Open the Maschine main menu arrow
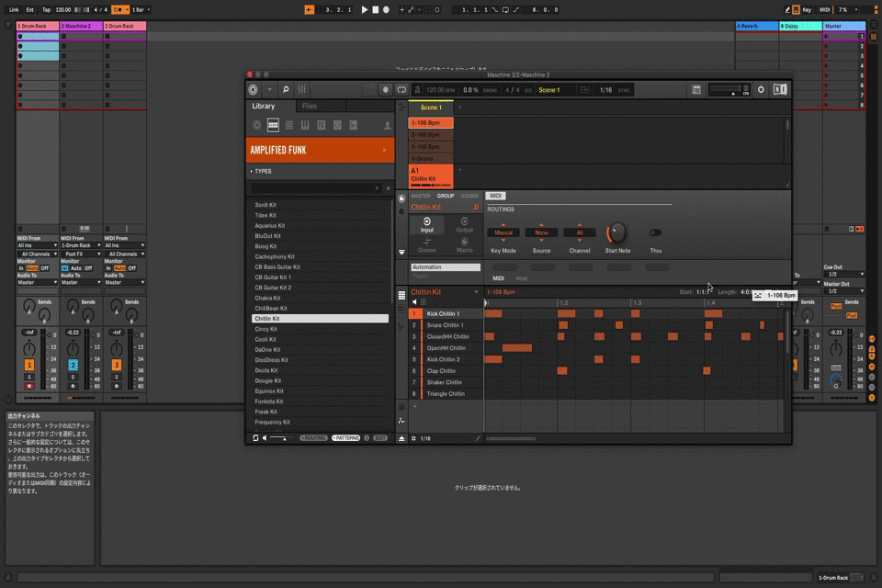This screenshot has width=882, height=588. (x=269, y=89)
